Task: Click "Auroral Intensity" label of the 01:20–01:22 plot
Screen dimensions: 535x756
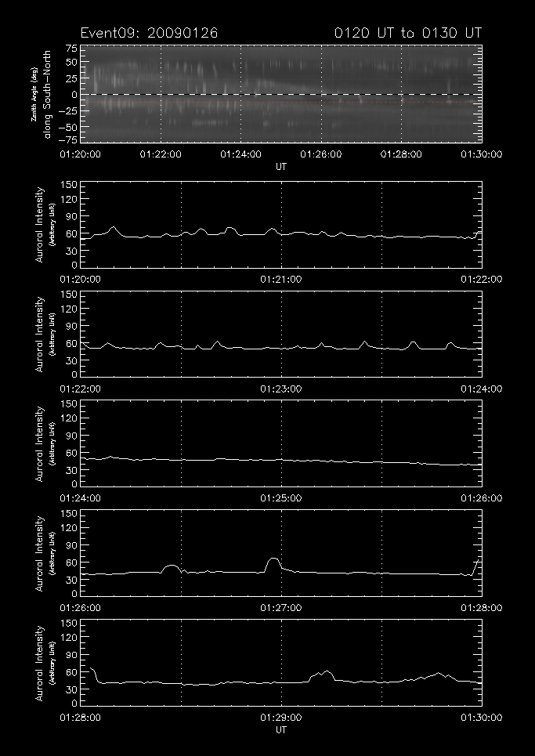Action: [x=39, y=225]
